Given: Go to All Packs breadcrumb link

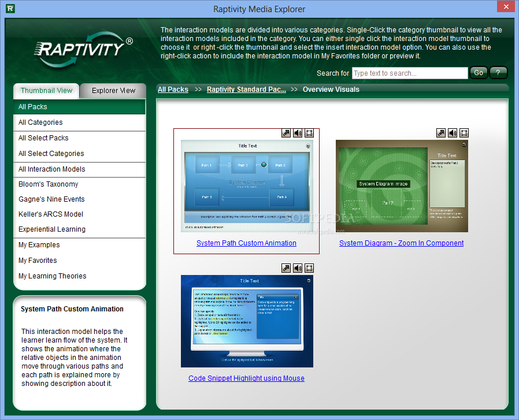Looking at the screenshot, I should pos(173,90).
